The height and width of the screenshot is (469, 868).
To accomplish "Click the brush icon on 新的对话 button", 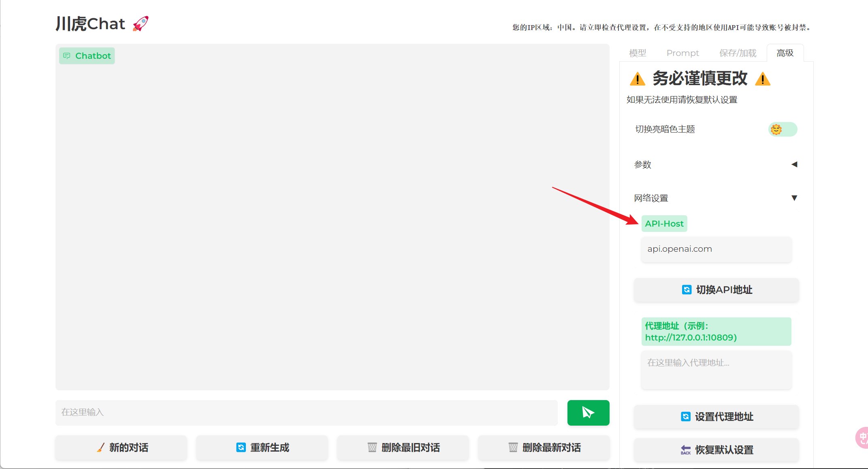I will 101,448.
